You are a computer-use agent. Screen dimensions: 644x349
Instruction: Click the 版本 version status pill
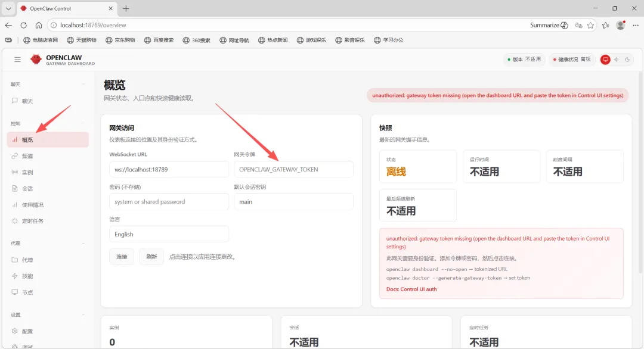(524, 60)
